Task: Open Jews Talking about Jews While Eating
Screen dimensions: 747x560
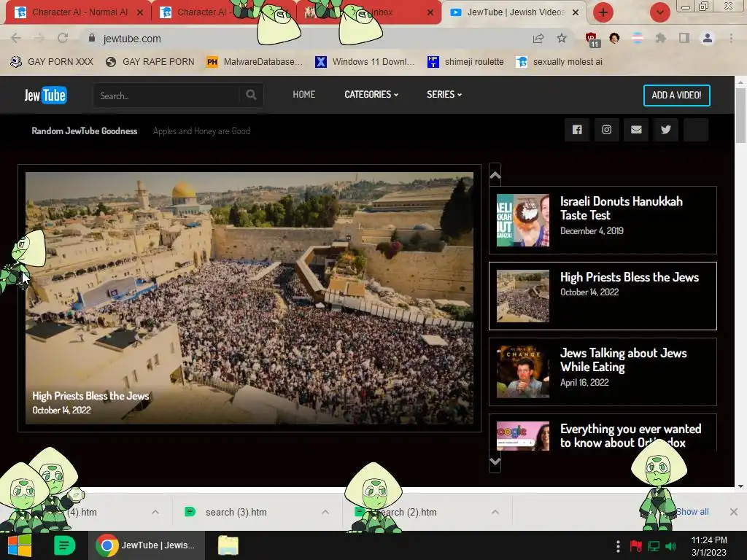Action: click(x=623, y=360)
